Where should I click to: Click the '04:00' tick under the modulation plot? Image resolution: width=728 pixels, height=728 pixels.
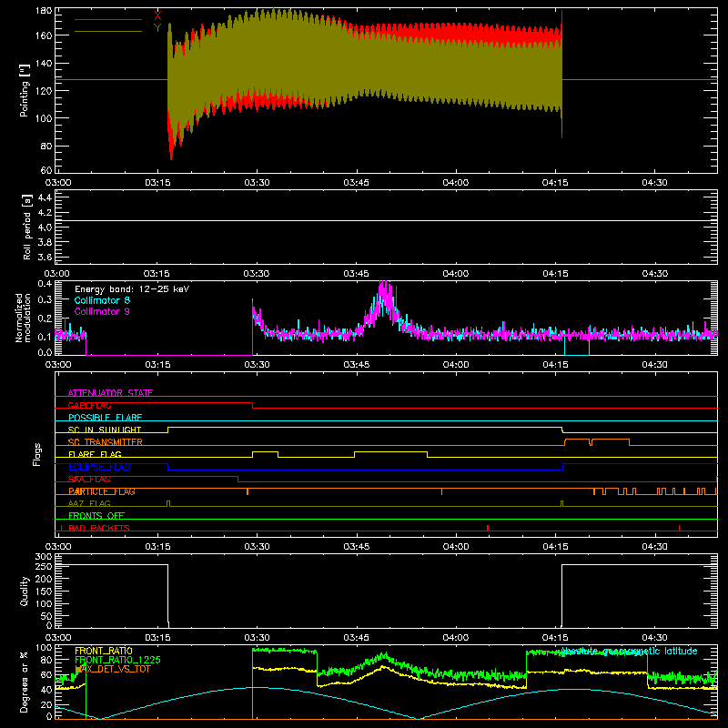coord(456,365)
